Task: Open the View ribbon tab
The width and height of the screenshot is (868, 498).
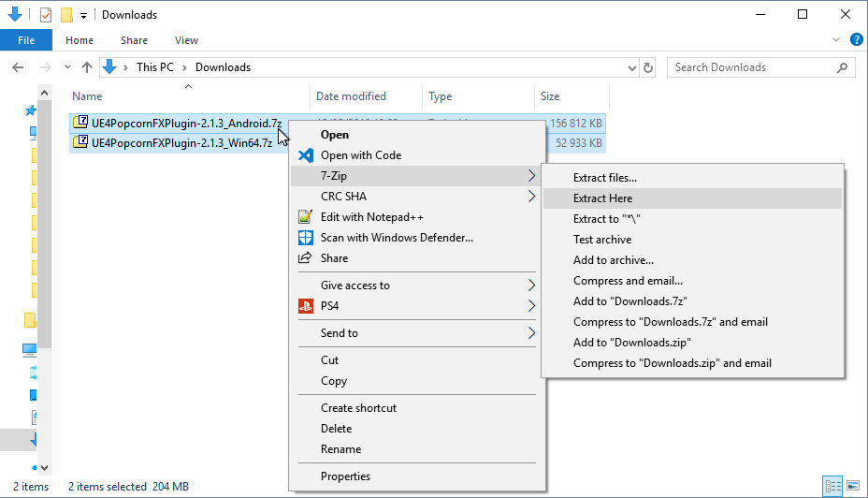Action: click(x=186, y=40)
